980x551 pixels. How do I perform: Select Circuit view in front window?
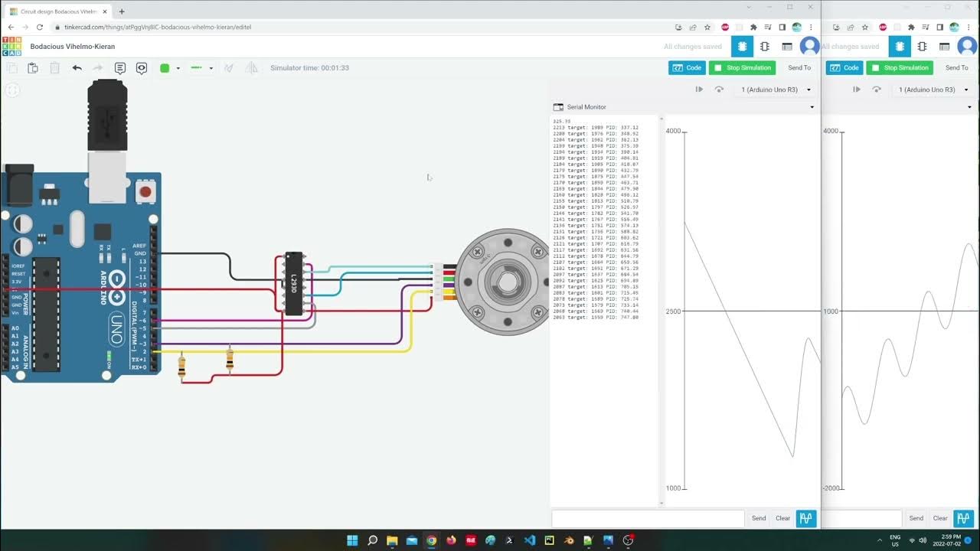pos(741,47)
